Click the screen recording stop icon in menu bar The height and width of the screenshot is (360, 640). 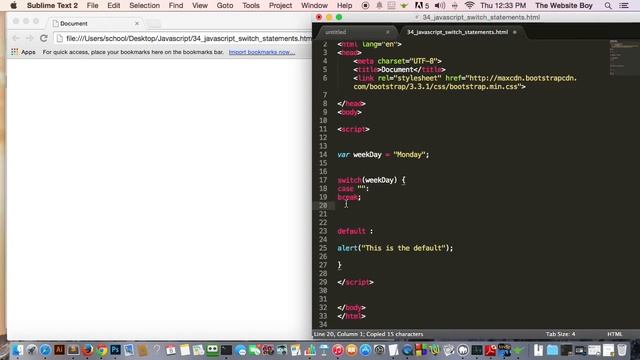pos(365,5)
